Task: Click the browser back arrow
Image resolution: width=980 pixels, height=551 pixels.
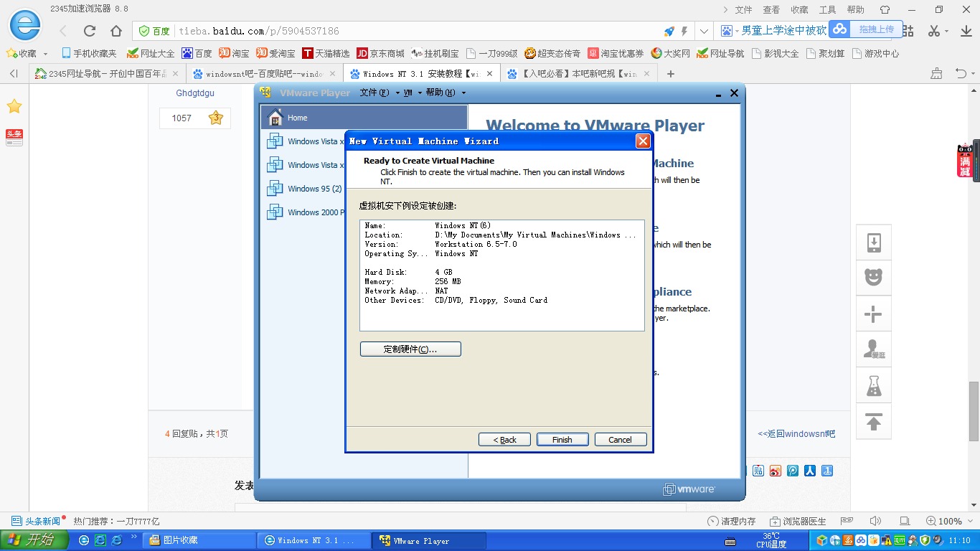Action: (x=63, y=31)
